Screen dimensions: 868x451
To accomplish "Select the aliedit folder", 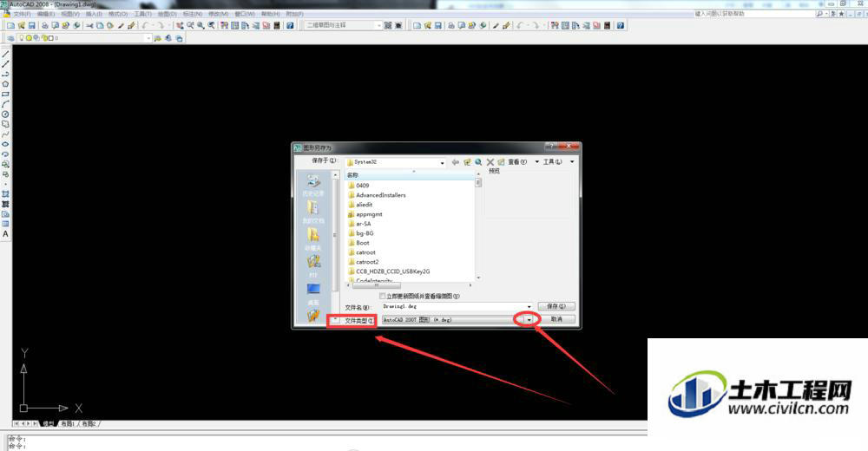I will coord(360,205).
